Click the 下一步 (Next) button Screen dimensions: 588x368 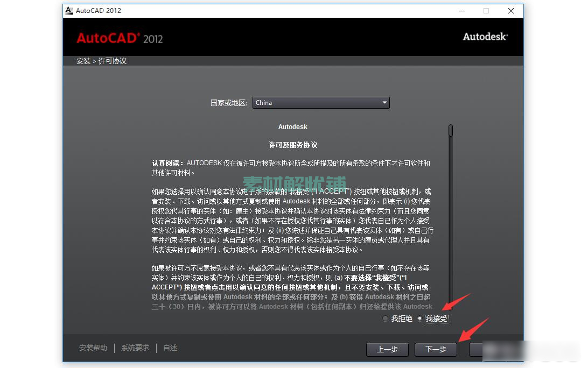(436, 349)
